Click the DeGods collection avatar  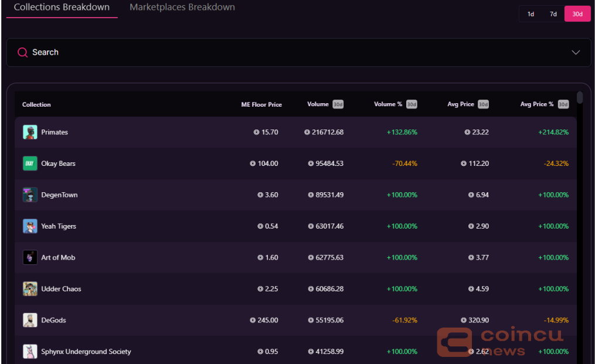click(30, 321)
